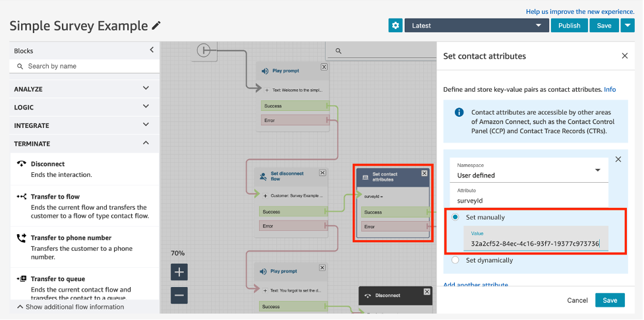This screenshot has height=320, width=644.
Task: Open the Save options arrow menu
Action: 627,26
